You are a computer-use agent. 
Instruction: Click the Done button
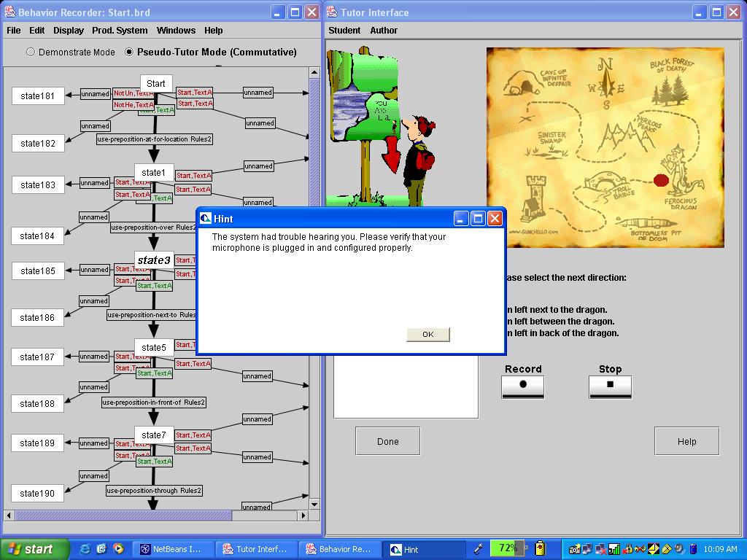[387, 441]
